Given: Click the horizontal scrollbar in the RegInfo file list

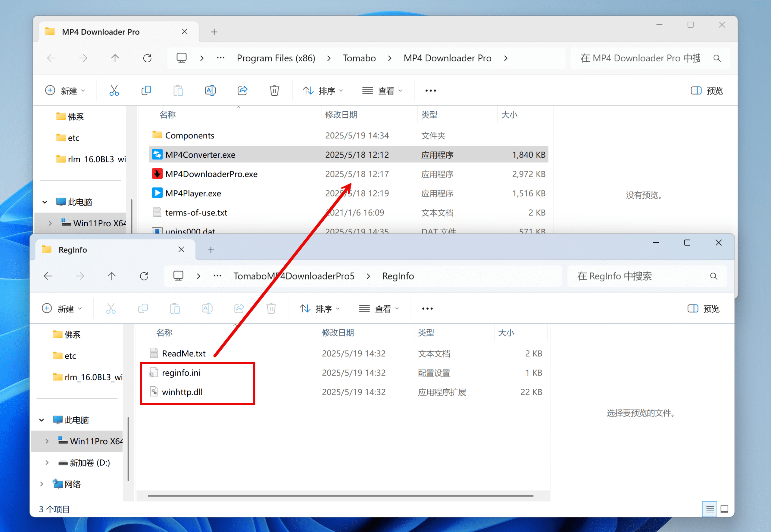Looking at the screenshot, I should click(340, 496).
